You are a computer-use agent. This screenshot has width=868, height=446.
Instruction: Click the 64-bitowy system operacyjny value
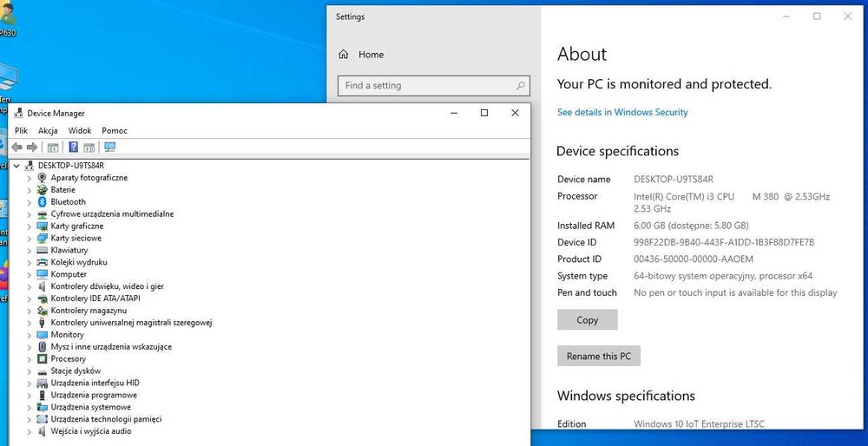coord(723,276)
